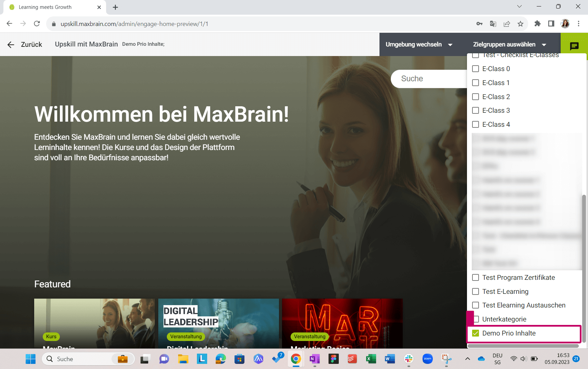Open Zoom from the taskbar
This screenshot has height=369, width=588.
(x=427, y=359)
